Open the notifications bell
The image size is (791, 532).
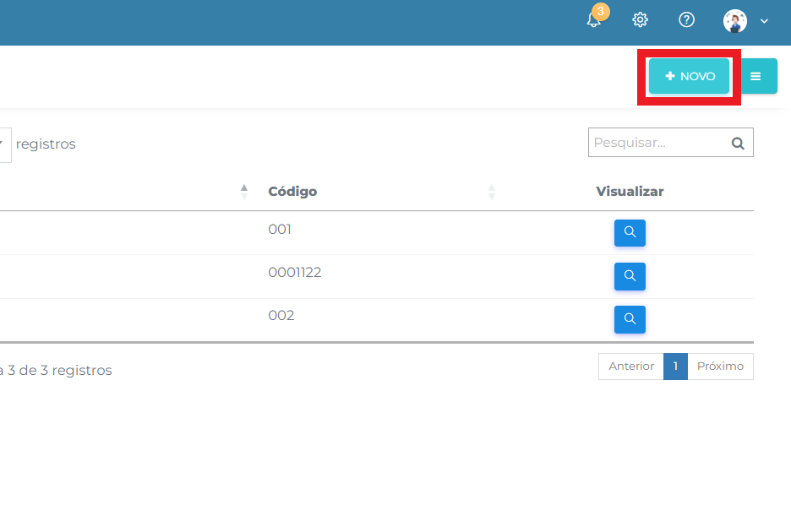pyautogui.click(x=594, y=20)
